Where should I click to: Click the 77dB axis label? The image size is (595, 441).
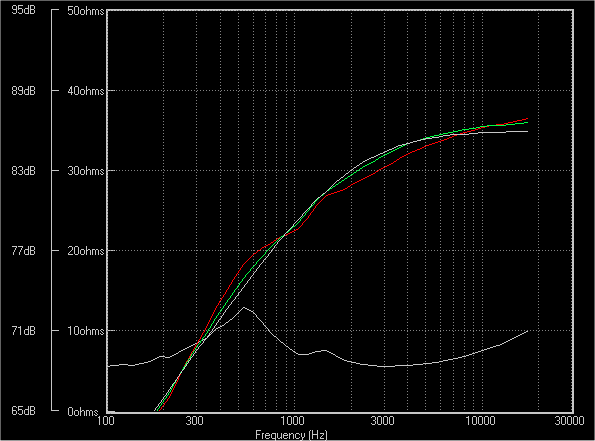pyautogui.click(x=24, y=251)
